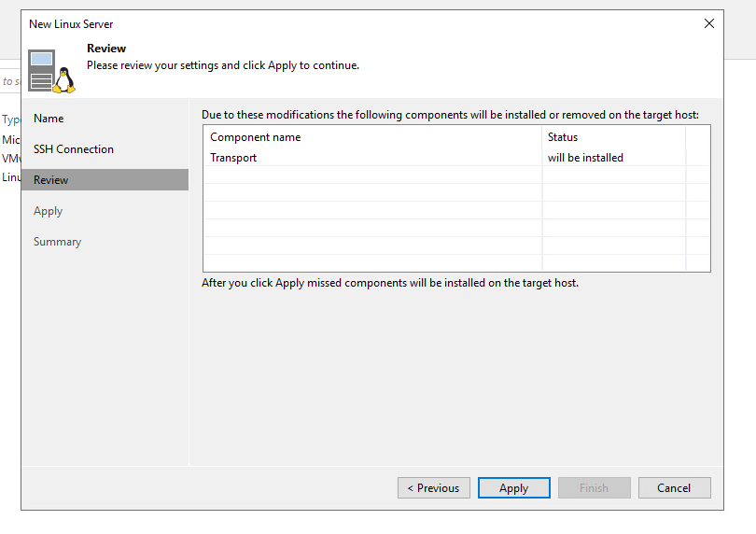Go to the Name wizard step
This screenshot has height=534, width=756.
pos(49,119)
